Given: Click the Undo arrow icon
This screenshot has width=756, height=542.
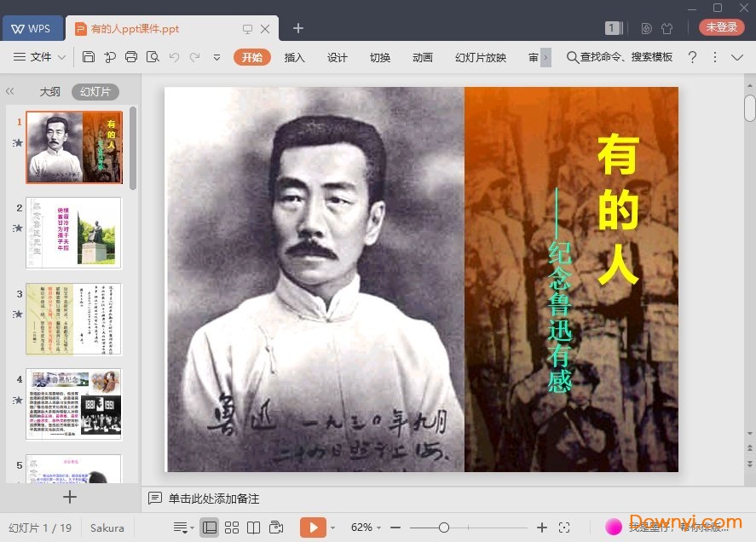Looking at the screenshot, I should pyautogui.click(x=175, y=57).
